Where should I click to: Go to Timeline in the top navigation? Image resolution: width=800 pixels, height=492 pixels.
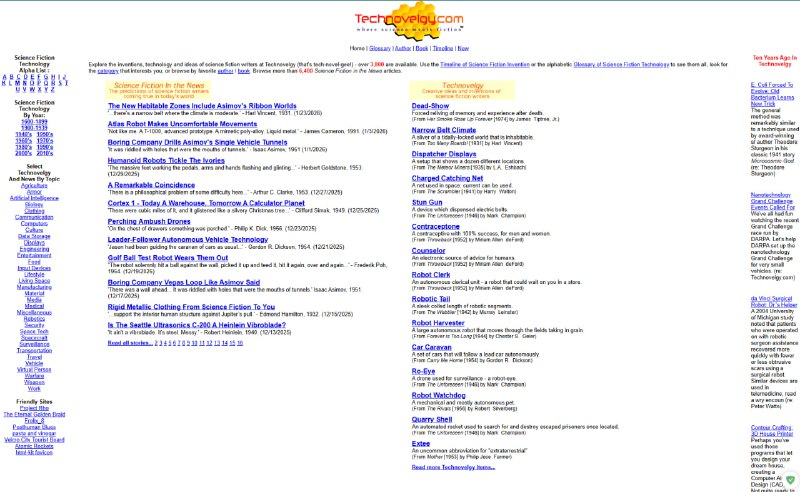click(x=439, y=48)
